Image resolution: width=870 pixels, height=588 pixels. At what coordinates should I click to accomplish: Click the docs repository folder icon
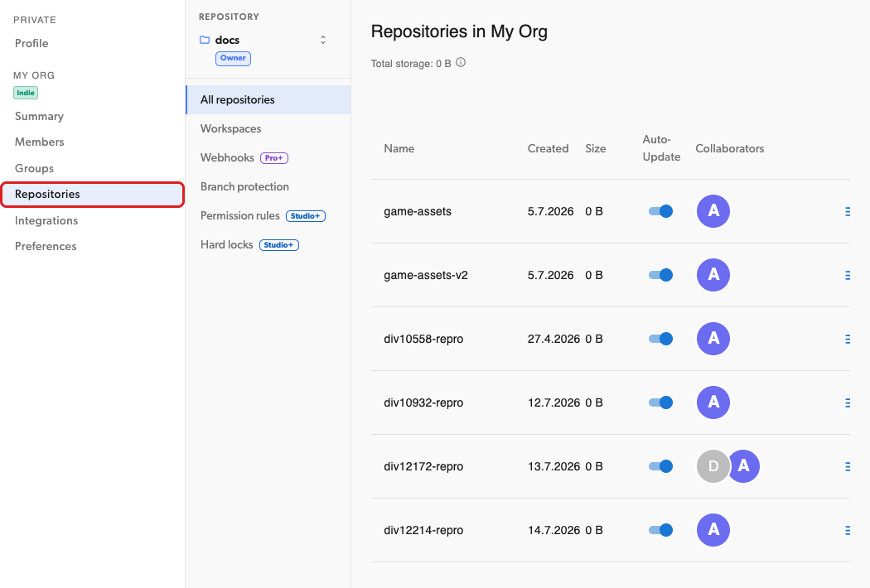click(205, 40)
